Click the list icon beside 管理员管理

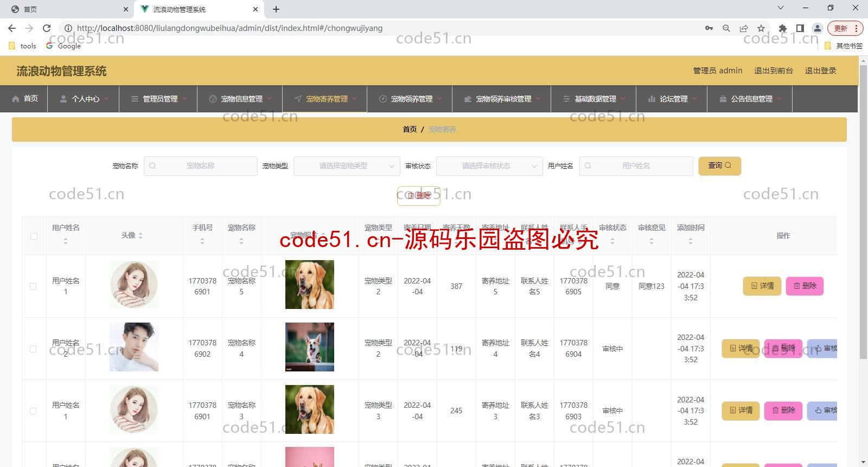pos(135,99)
